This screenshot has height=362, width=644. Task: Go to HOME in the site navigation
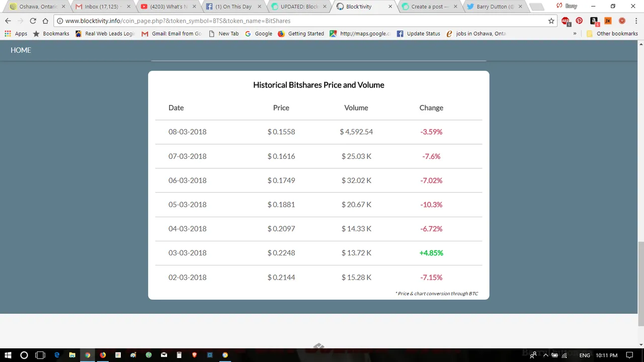click(21, 50)
